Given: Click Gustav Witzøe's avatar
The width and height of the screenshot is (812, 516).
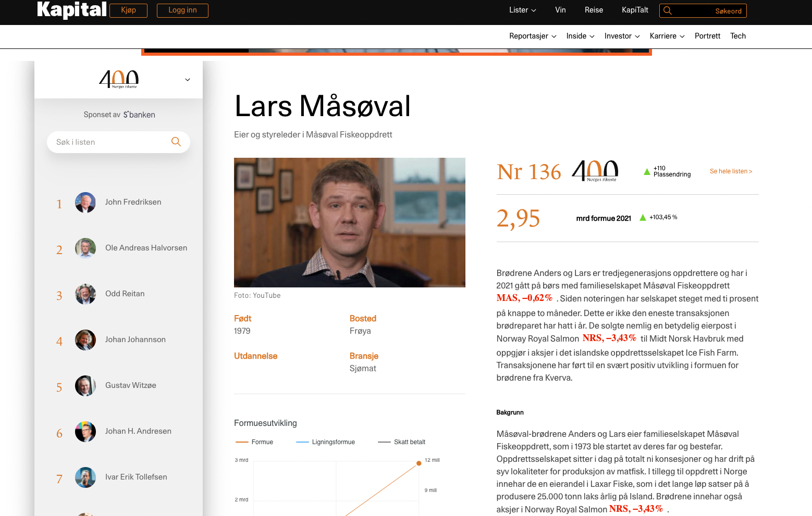Looking at the screenshot, I should pyautogui.click(x=85, y=386).
